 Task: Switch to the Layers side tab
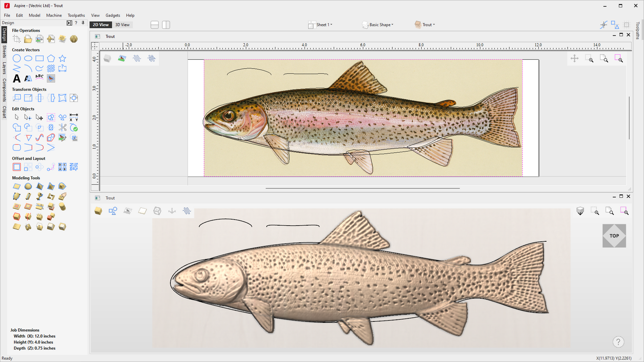coord(4,68)
